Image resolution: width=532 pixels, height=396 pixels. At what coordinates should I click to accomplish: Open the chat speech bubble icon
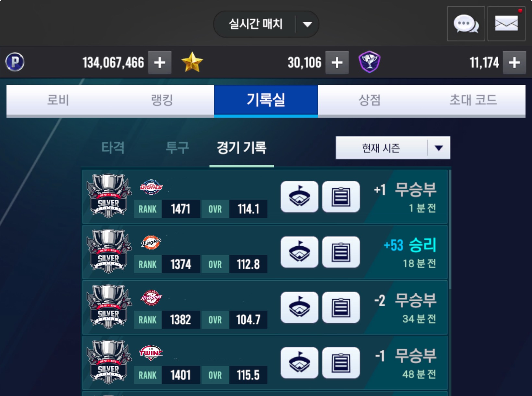click(466, 24)
